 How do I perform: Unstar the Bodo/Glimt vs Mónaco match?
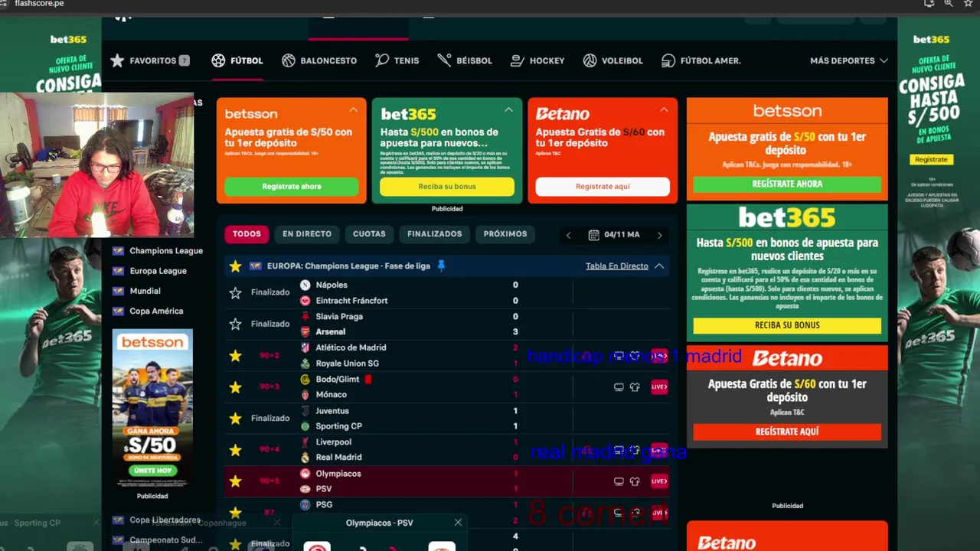[235, 387]
